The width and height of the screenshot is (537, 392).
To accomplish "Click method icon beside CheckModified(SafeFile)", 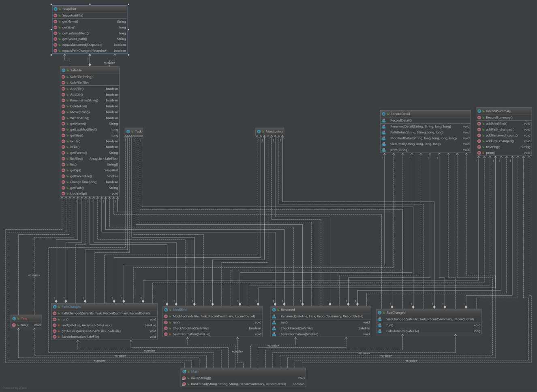I will [x=166, y=328].
